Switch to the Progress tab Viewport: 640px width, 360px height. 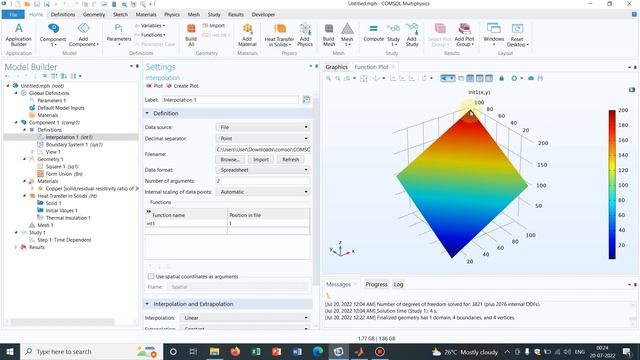(x=376, y=284)
